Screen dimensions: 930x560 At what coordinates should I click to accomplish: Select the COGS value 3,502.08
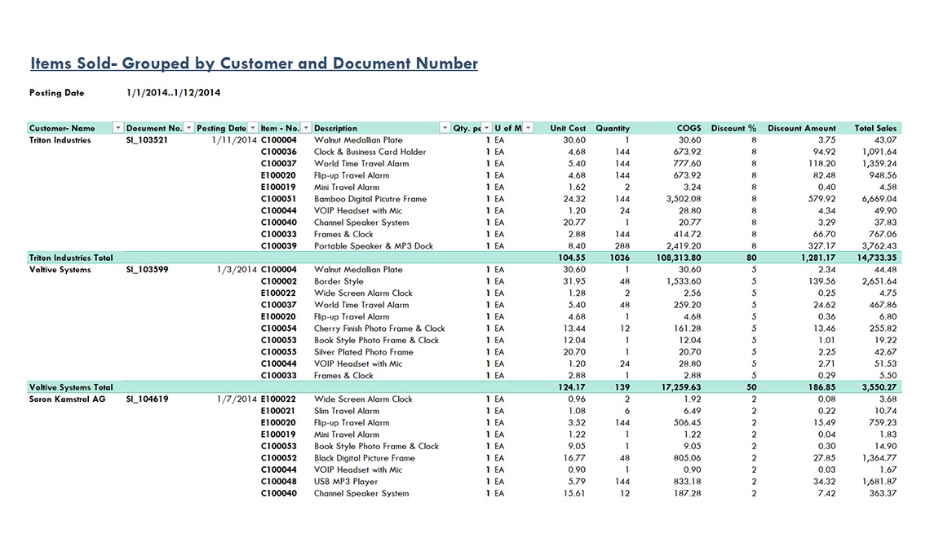[x=684, y=199]
